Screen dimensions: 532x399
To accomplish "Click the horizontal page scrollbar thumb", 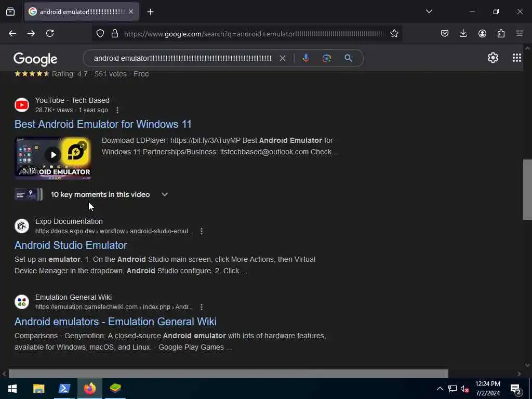I will click(x=229, y=373).
